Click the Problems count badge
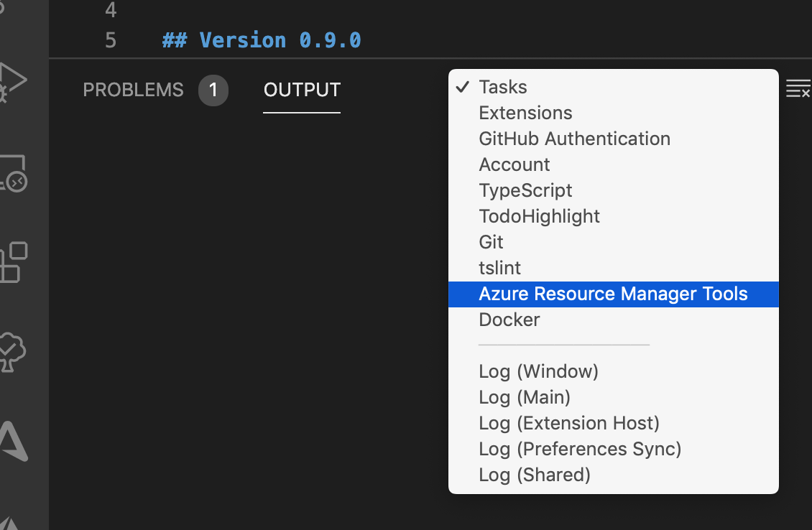This screenshot has width=812, height=530. pyautogui.click(x=213, y=90)
